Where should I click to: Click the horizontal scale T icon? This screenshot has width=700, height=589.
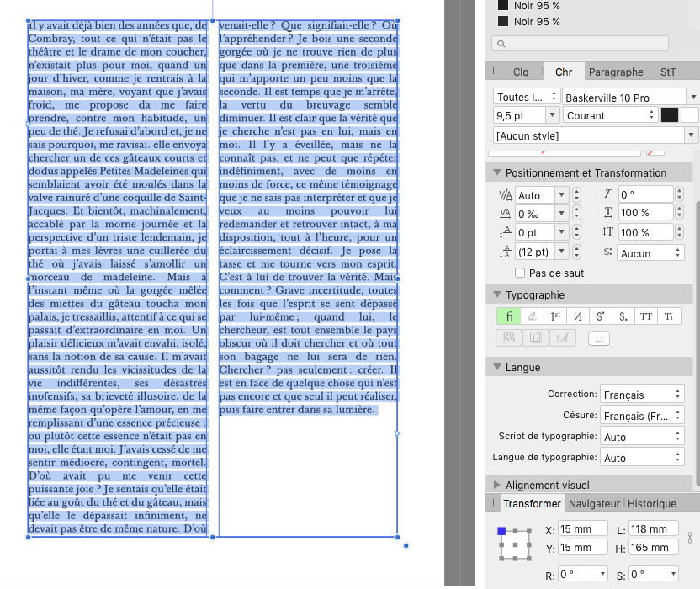608,213
